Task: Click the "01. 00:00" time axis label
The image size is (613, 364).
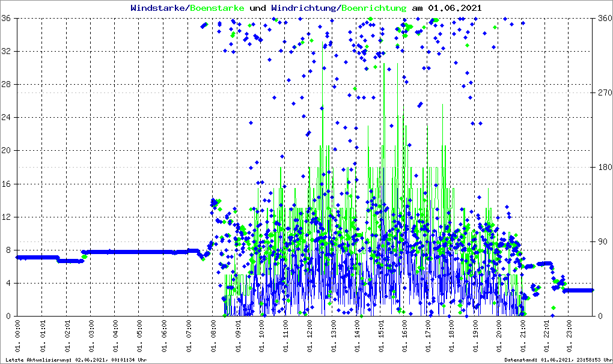Action: coord(17,336)
